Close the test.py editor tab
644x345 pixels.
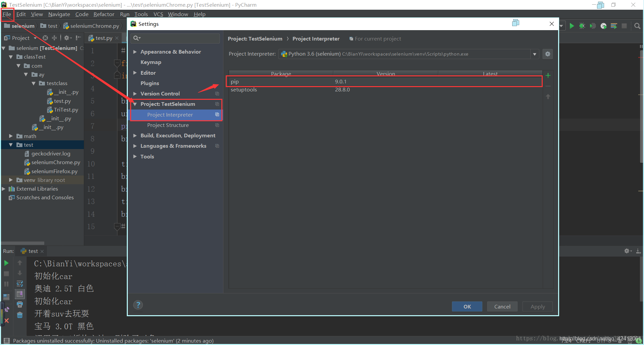click(117, 38)
